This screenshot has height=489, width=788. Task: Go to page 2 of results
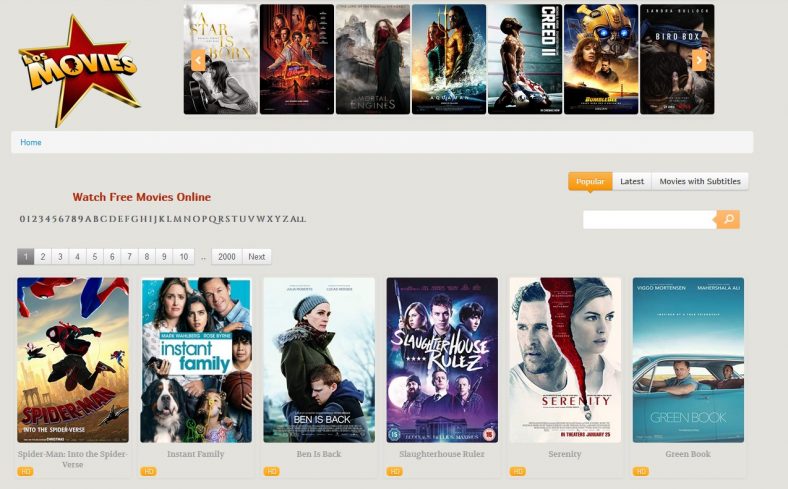43,257
